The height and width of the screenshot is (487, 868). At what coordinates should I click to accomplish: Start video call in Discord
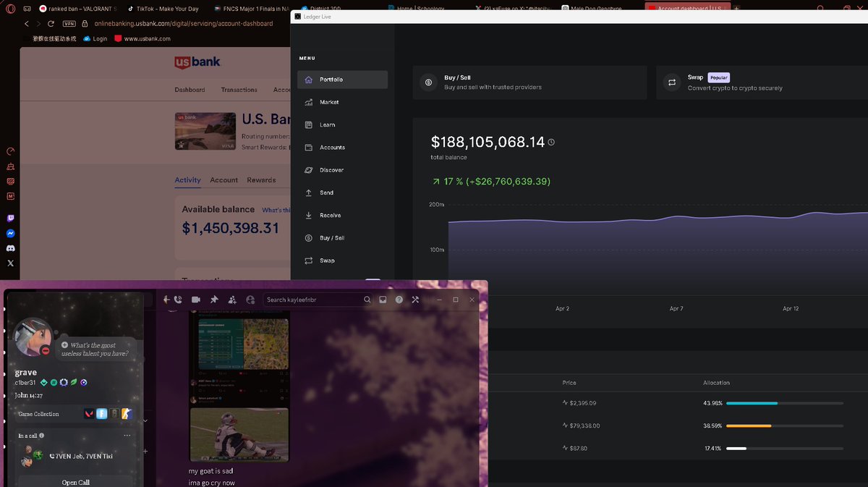coord(195,300)
